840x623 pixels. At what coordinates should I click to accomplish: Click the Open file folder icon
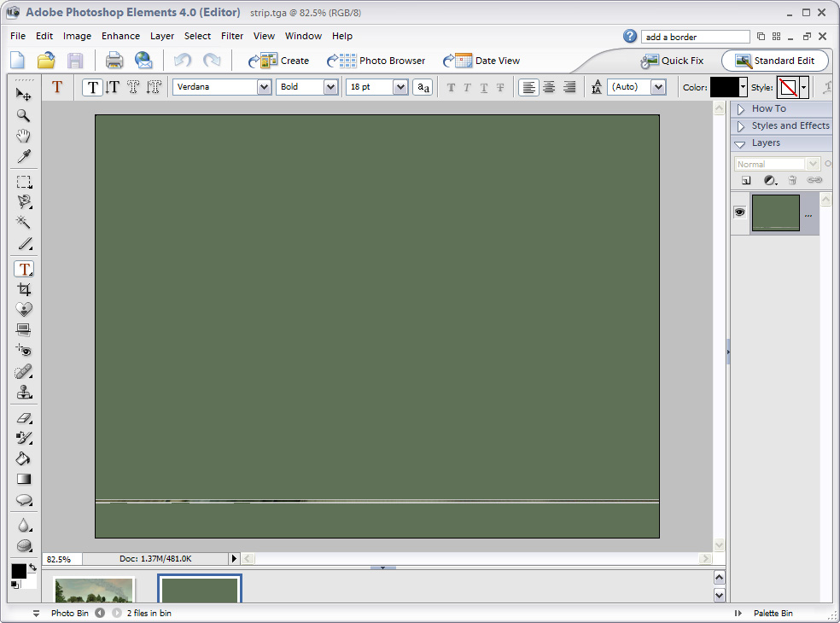point(46,60)
